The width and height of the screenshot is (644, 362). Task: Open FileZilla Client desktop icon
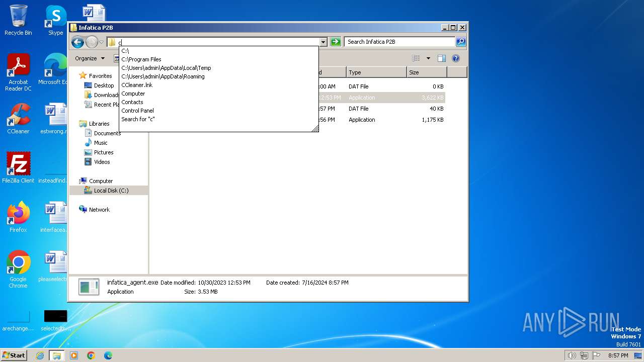tap(18, 168)
